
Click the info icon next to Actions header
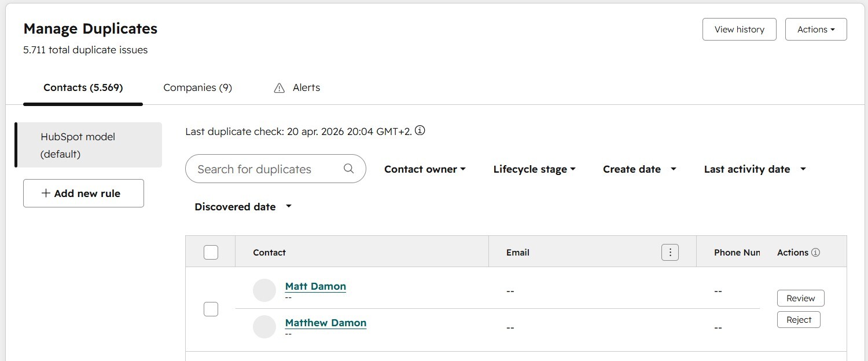815,253
